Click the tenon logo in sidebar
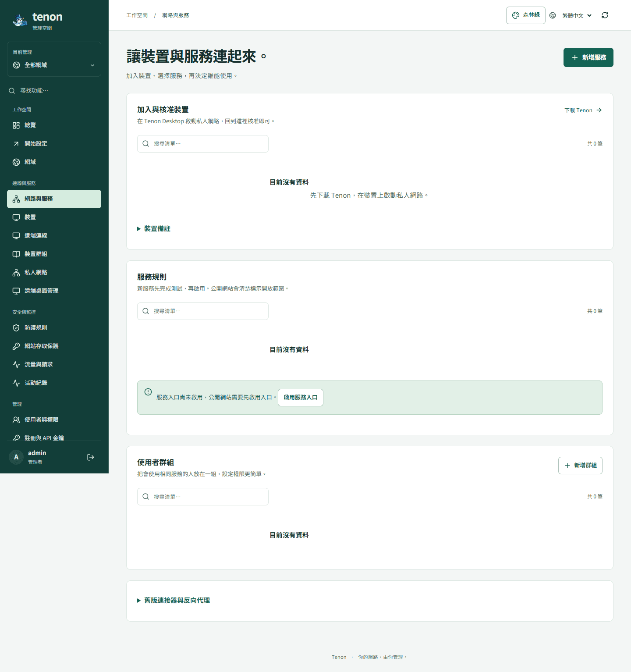This screenshot has width=631, height=672. point(38,20)
